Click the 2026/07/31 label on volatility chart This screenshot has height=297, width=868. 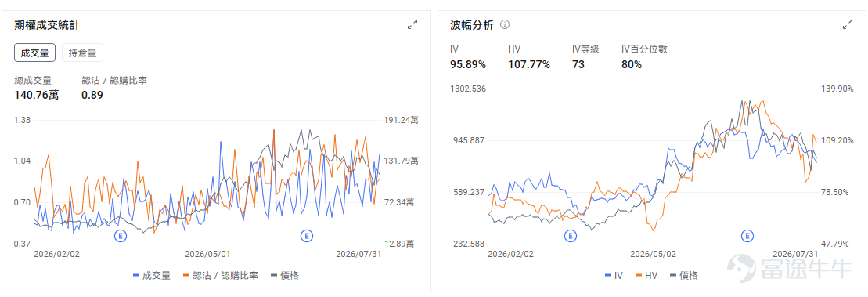click(x=795, y=254)
